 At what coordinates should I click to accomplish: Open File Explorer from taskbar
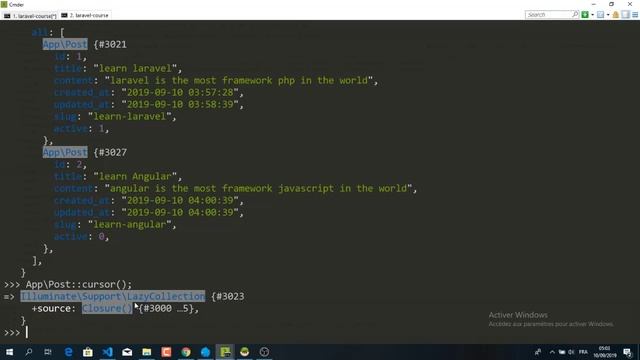click(147, 352)
